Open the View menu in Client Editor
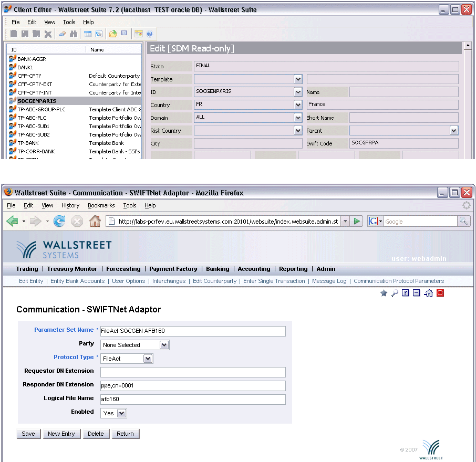This screenshot has height=462, width=476. point(50,22)
